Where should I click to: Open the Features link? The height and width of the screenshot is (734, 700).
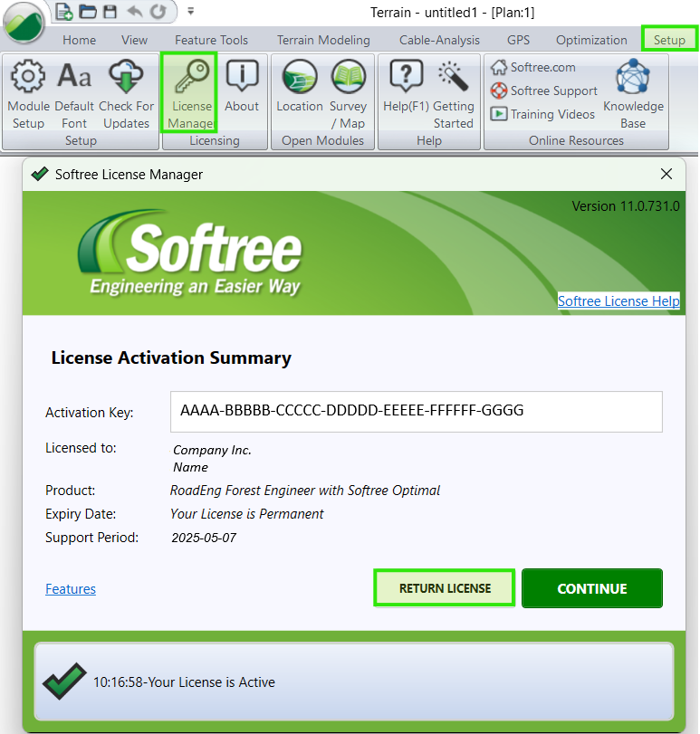pos(71,589)
